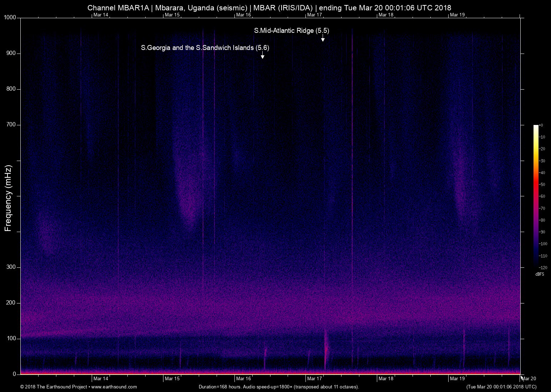The image size is (551, 392).
Task: Select the S.Georgia and S.Sandwich Islands annotation
Action: pyautogui.click(x=205, y=47)
